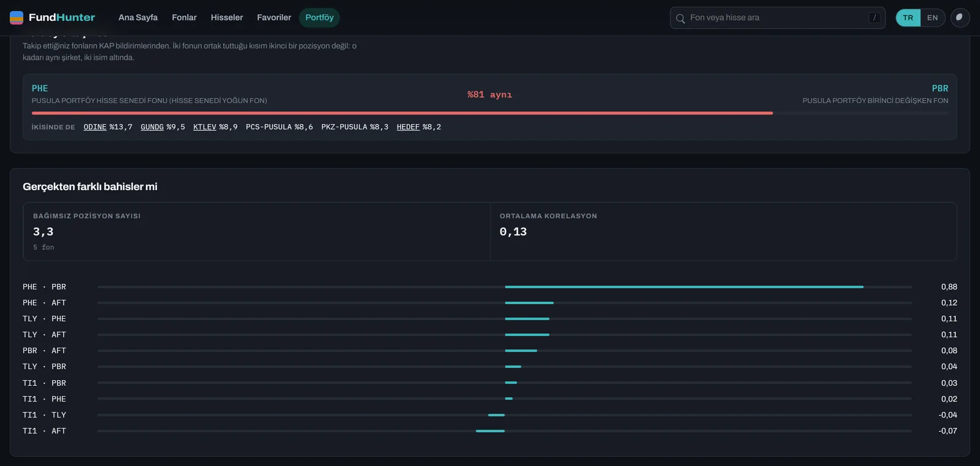Screen dimensions: 980x466
Task: Click the TI1 · PHE row label
Action: (44, 399)
